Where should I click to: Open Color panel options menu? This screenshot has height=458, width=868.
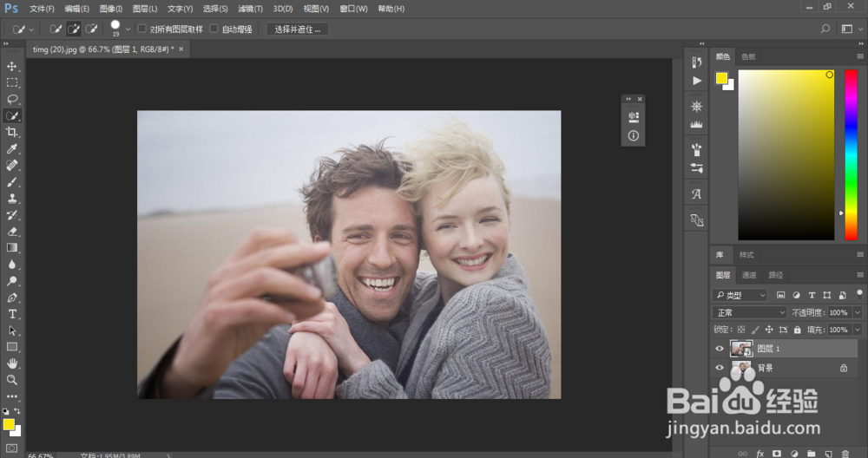click(859, 56)
